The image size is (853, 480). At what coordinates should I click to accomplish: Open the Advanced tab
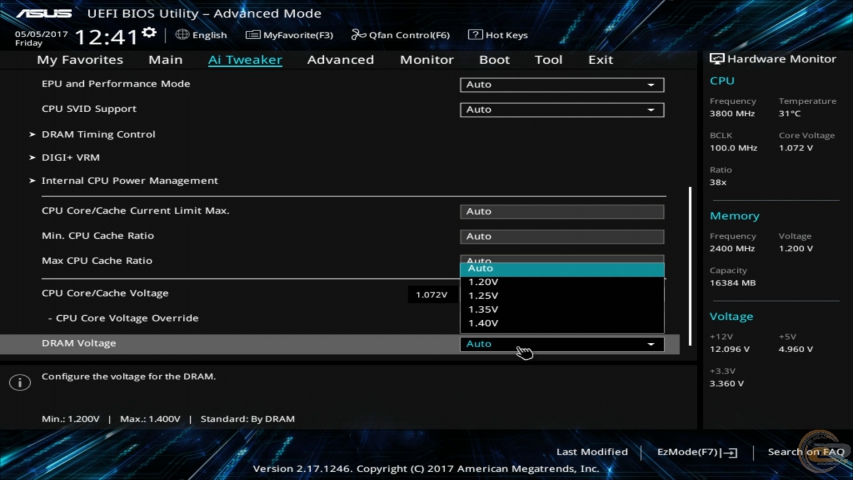(341, 60)
